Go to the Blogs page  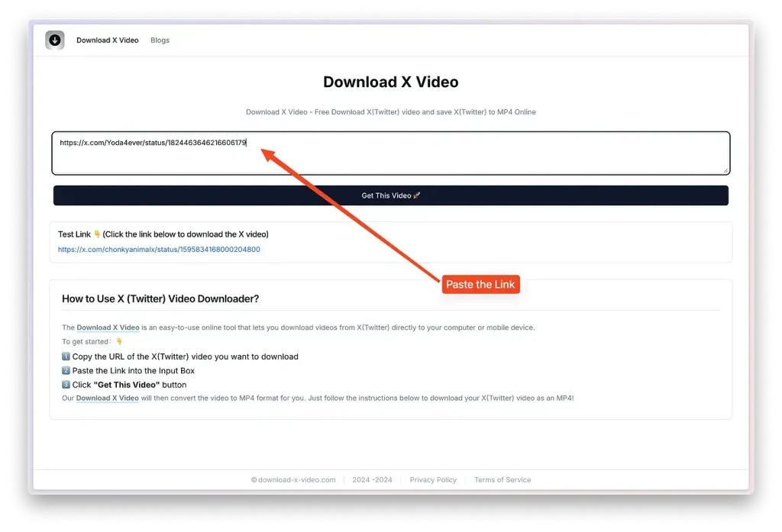pyautogui.click(x=160, y=40)
